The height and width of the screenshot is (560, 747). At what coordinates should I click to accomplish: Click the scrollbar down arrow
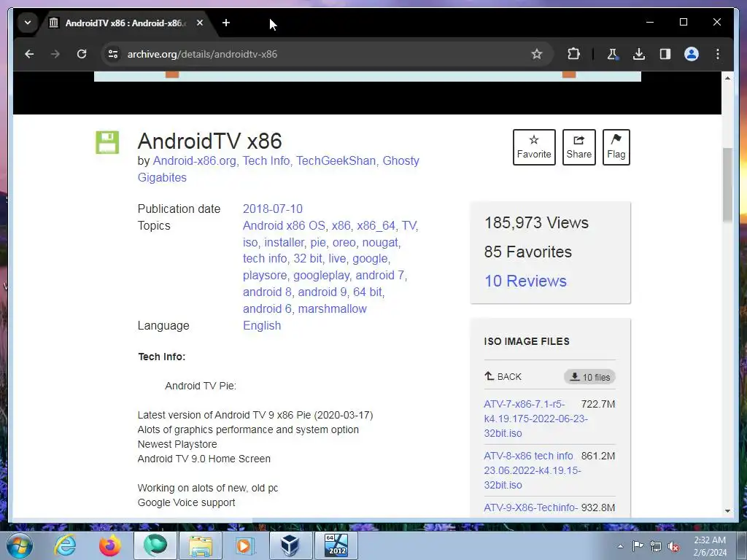pyautogui.click(x=727, y=511)
